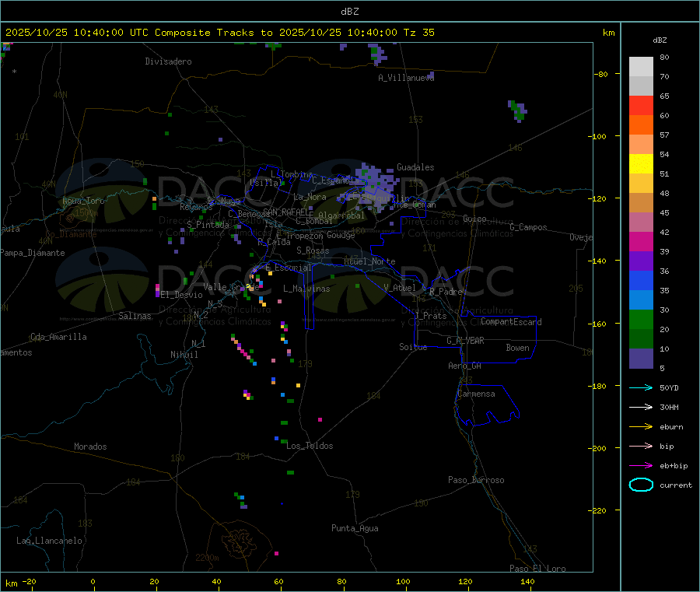
Task: Click the magenta eb+bip arrow symbol
Action: pyautogui.click(x=641, y=465)
